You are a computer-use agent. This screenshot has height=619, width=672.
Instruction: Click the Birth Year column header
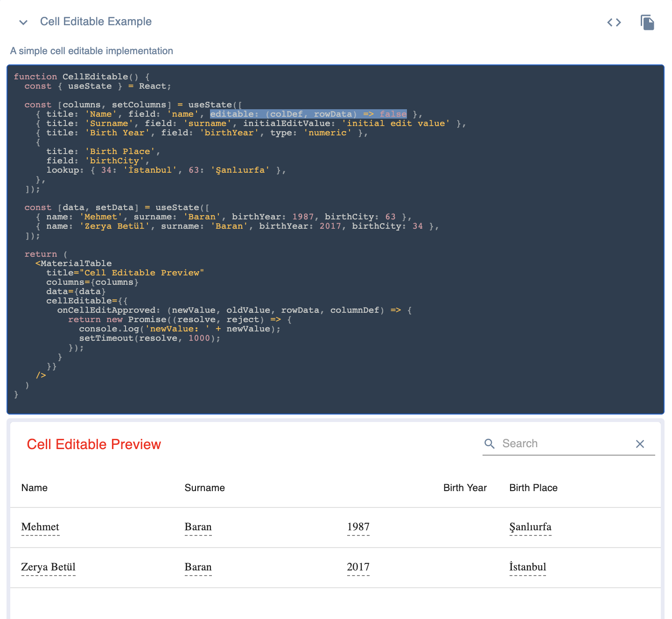(x=465, y=487)
